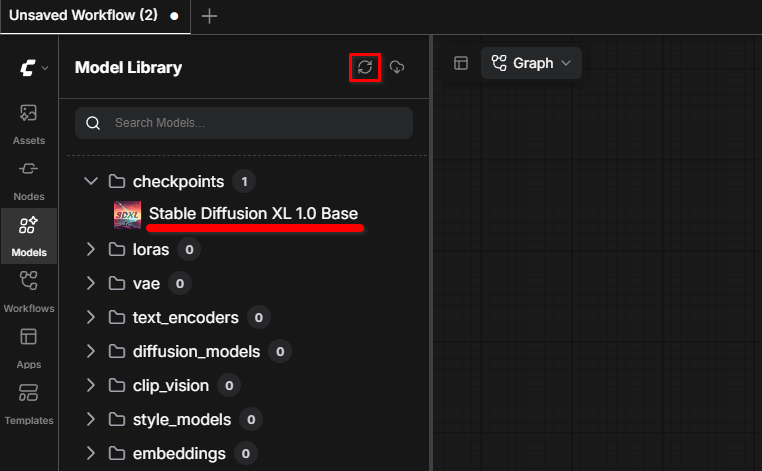Click the clip_vision folder icon
762x471 pixels.
tap(117, 385)
